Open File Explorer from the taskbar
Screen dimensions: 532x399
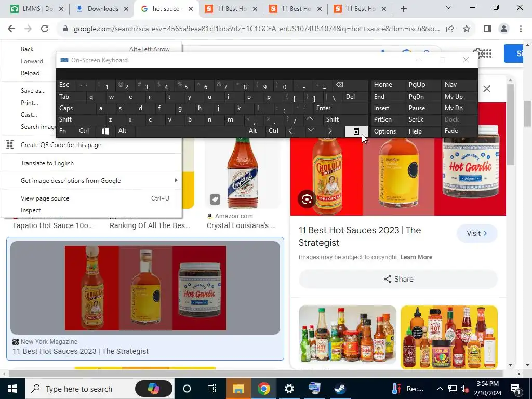tap(238, 389)
